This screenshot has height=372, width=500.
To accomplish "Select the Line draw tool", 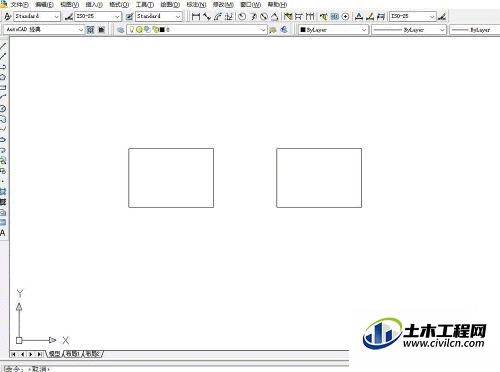I will tap(3, 46).
